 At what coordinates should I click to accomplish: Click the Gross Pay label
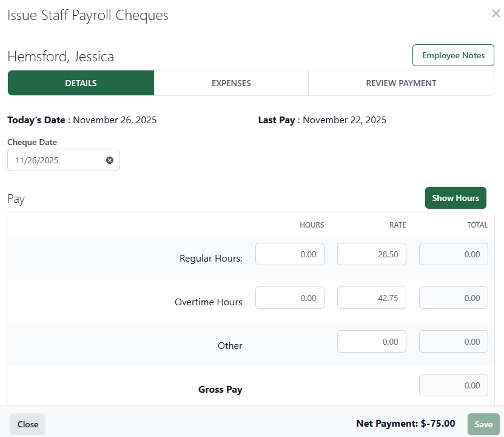click(x=220, y=390)
